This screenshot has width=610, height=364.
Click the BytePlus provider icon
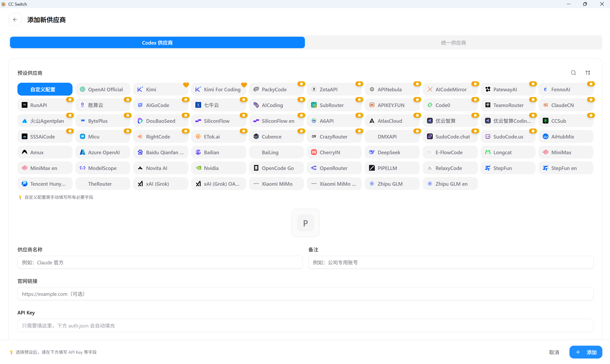click(x=83, y=121)
